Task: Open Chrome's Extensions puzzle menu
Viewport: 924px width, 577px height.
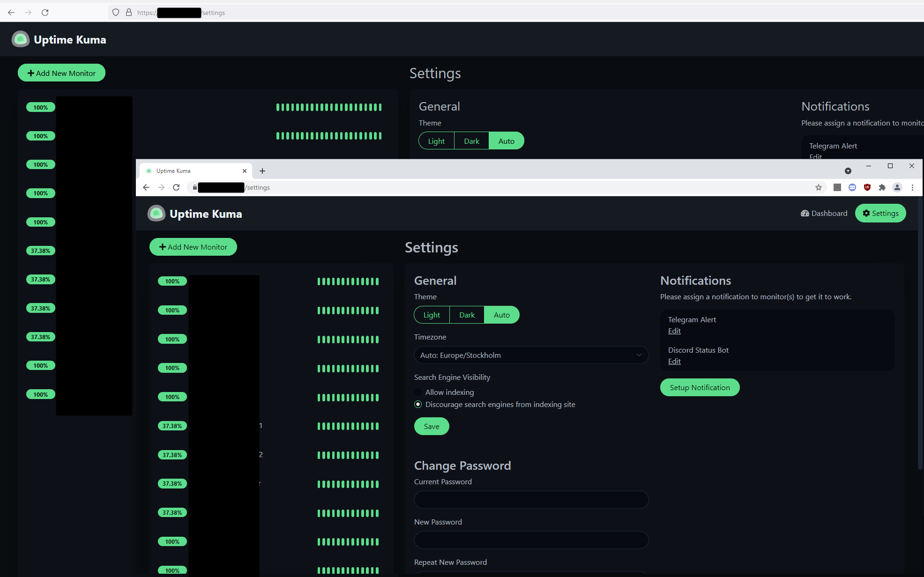Action: coord(882,187)
